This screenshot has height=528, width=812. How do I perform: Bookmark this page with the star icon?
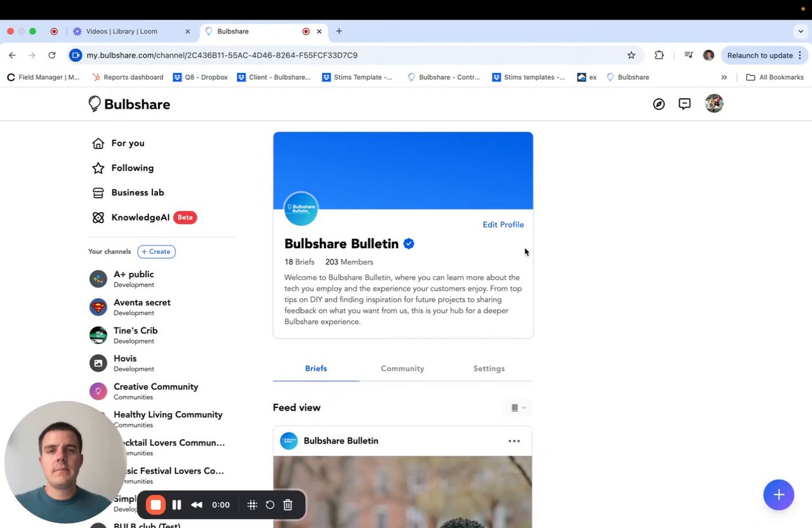tap(631, 55)
